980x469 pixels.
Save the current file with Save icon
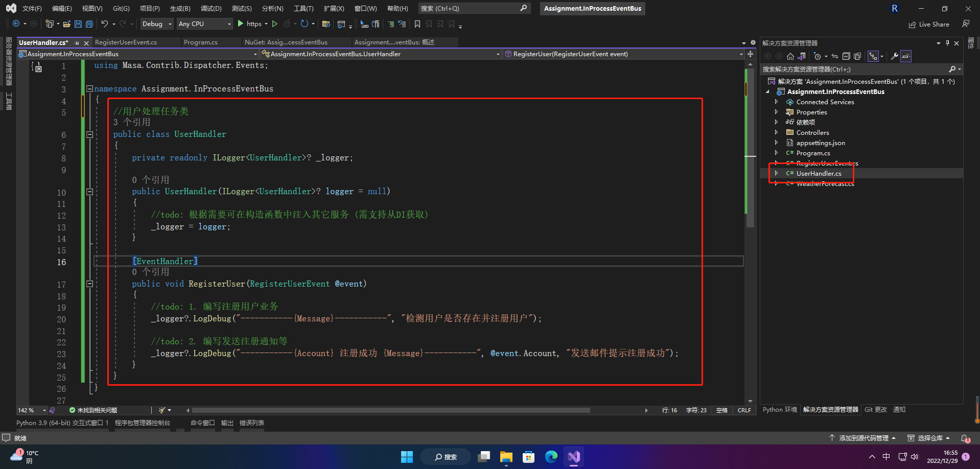click(78, 24)
